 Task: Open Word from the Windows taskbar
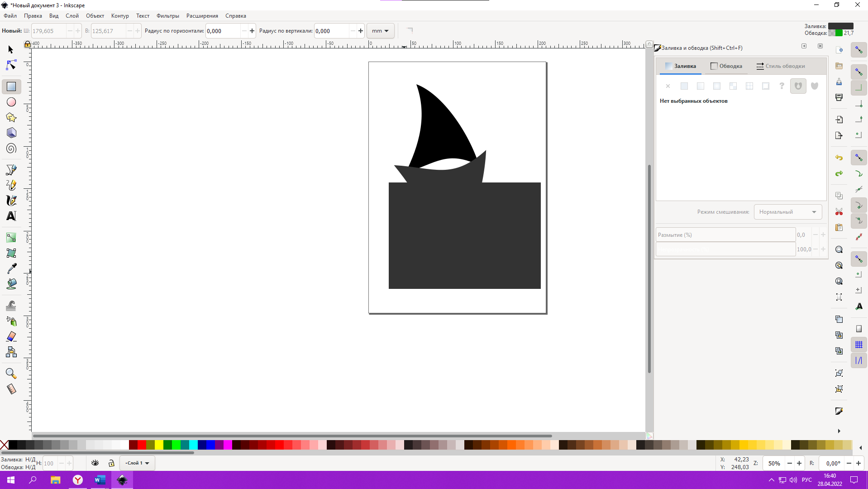coord(100,480)
